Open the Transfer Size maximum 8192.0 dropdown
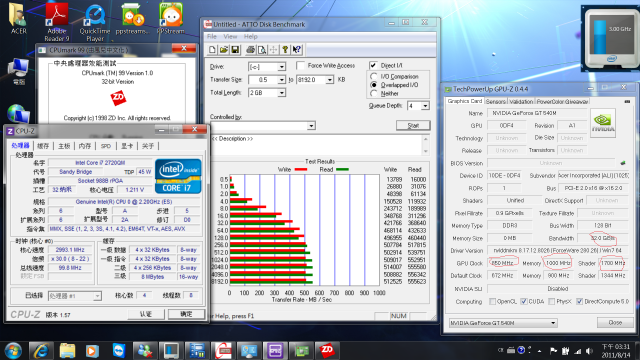640x360 pixels. tap(329, 80)
